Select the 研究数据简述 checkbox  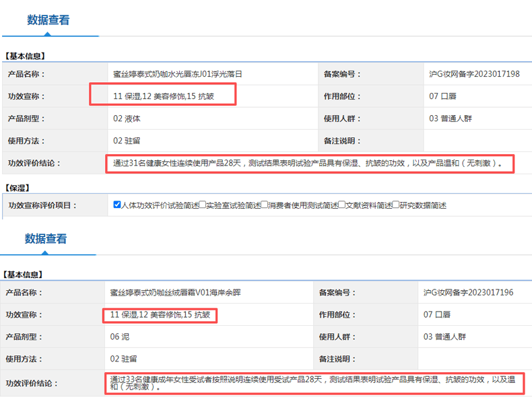(396, 205)
